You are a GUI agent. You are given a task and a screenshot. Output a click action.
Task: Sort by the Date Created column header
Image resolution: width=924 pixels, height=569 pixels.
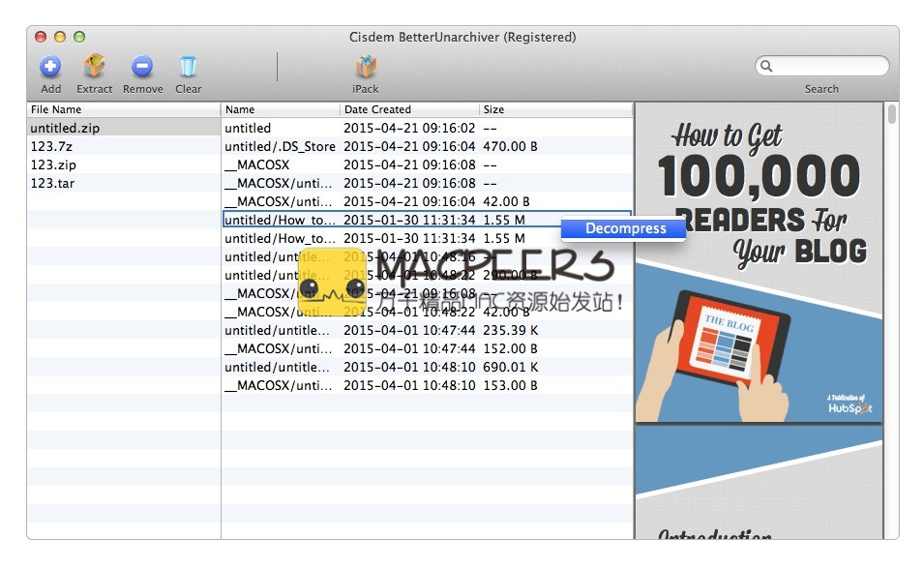click(x=408, y=109)
